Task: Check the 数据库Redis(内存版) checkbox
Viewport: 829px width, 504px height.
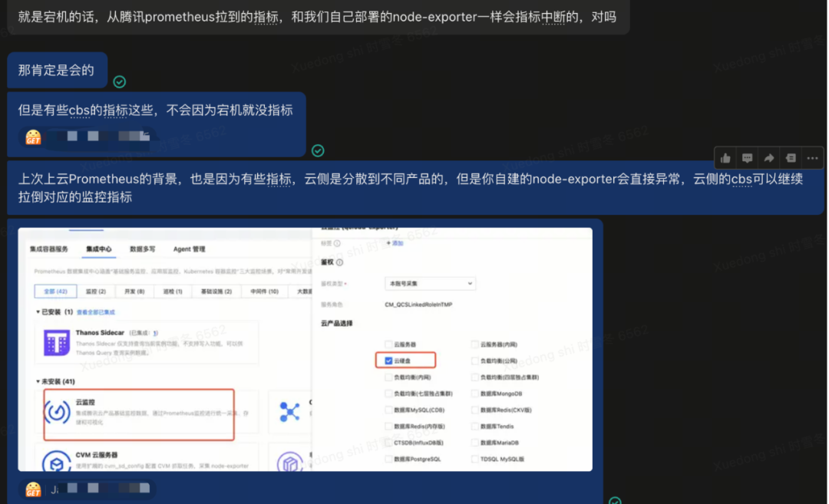Action: pos(388,427)
